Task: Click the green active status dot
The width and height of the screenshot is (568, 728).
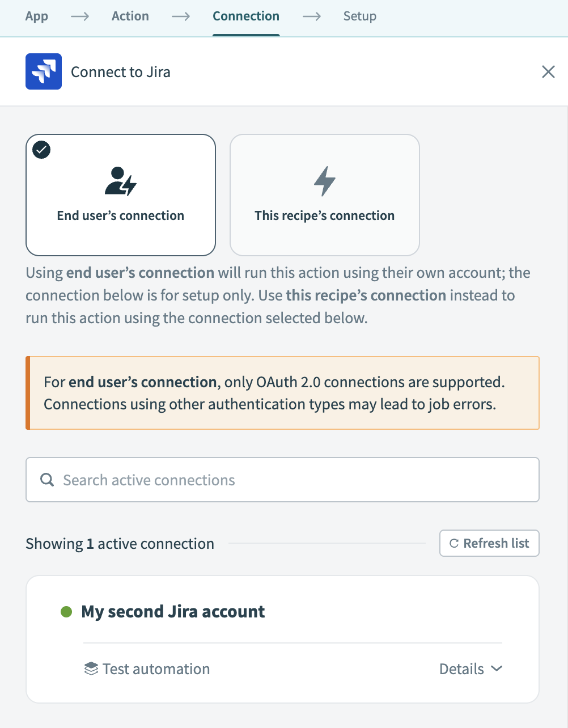Action: click(66, 612)
